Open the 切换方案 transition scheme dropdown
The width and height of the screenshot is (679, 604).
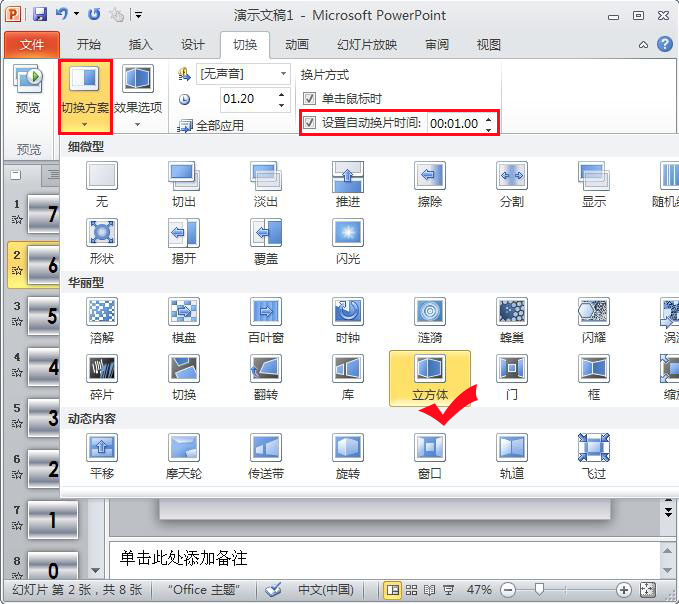click(85, 97)
